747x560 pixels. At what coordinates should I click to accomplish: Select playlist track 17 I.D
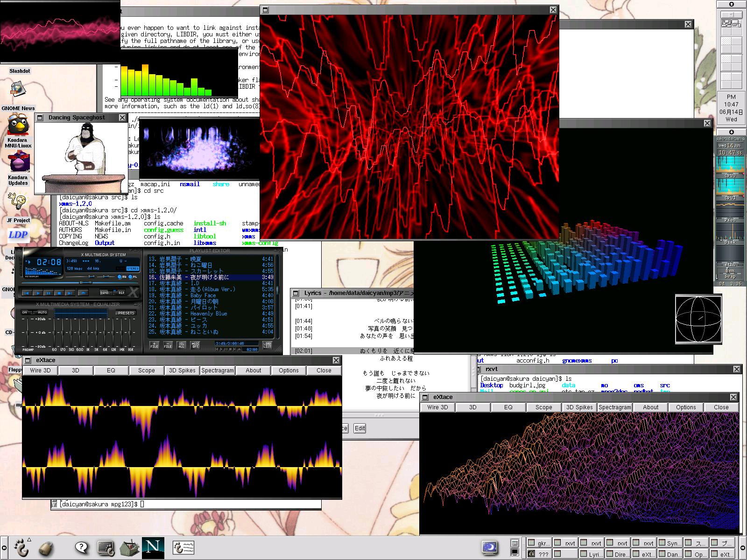coord(211,283)
